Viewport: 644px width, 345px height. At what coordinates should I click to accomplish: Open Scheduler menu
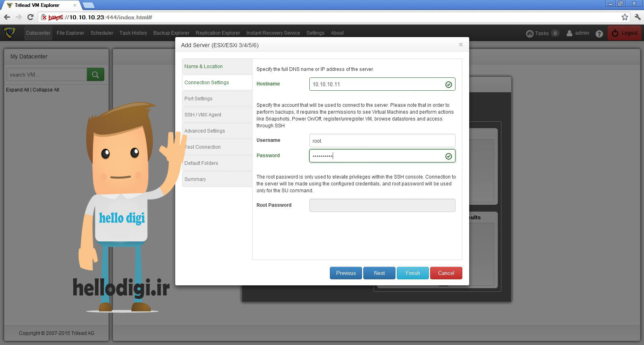[102, 33]
